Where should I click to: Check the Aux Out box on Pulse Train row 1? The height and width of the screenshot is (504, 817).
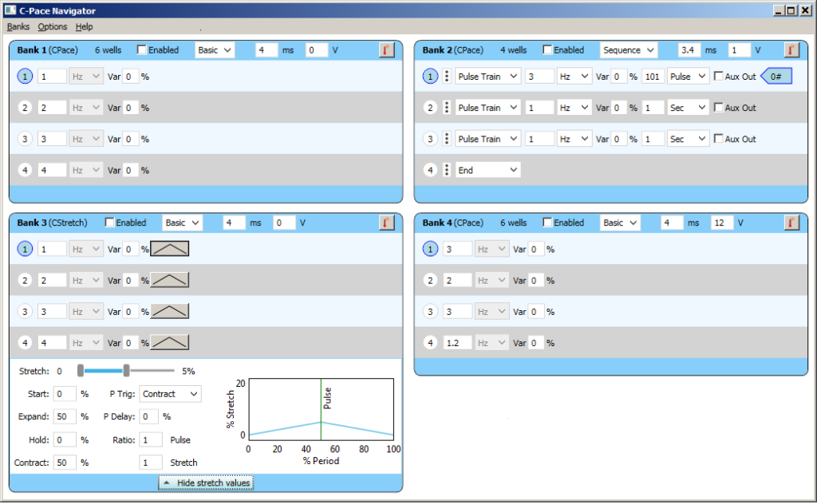(716, 76)
